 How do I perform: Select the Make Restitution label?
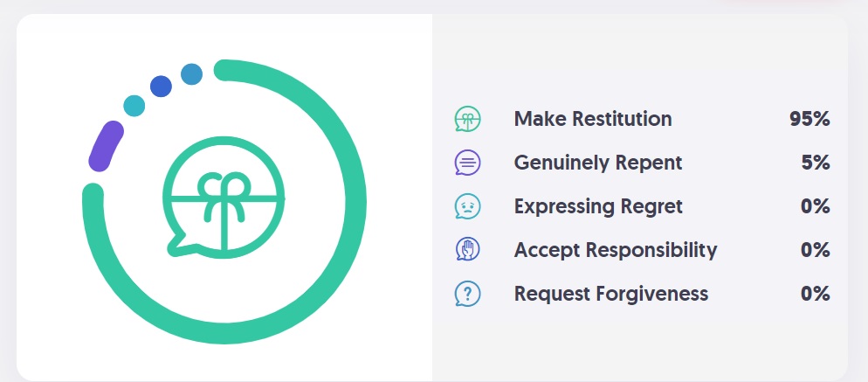(593, 119)
